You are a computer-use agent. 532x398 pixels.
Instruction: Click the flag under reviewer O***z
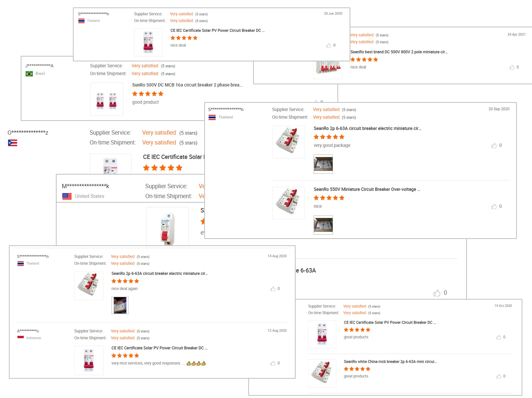tap(13, 143)
